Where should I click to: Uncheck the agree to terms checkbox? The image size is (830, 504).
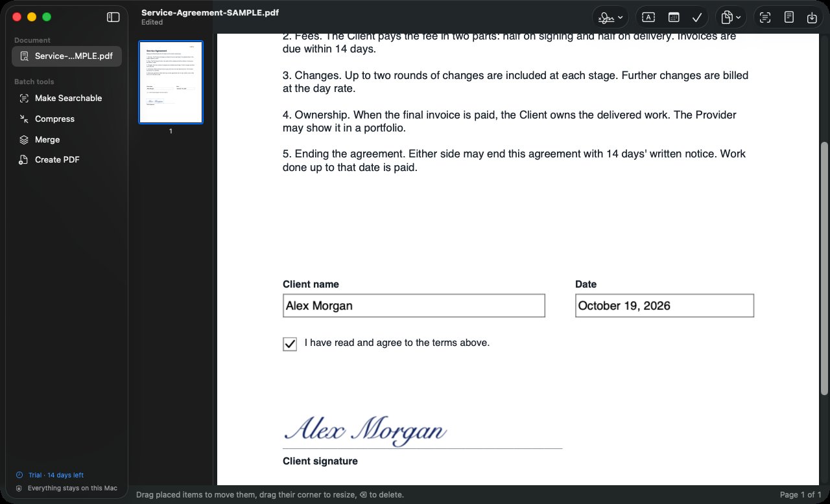(x=290, y=344)
